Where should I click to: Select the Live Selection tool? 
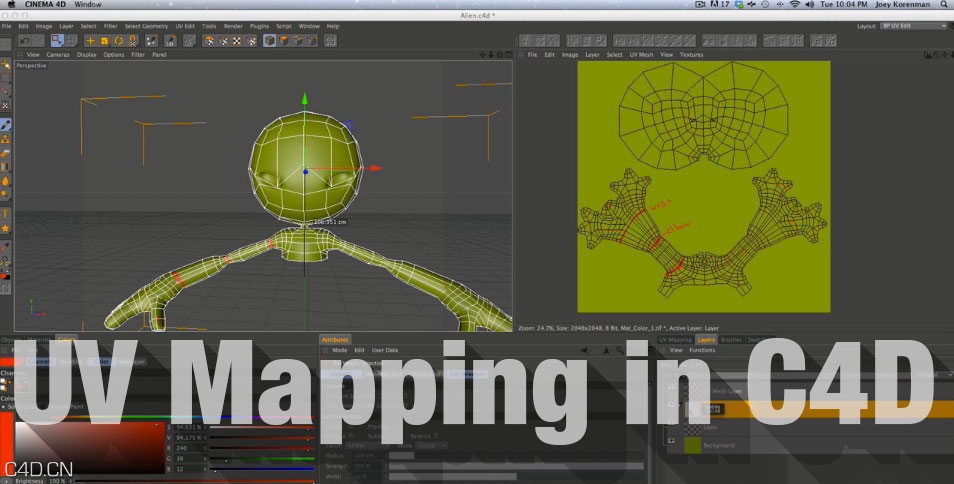(57, 41)
